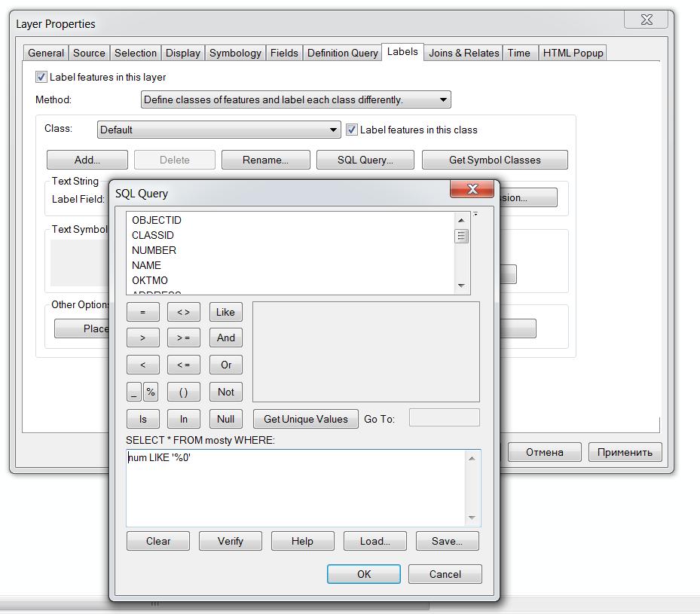The image size is (700, 614).
Task: Click the down arrow of field list scrollbar
Action: click(461, 286)
